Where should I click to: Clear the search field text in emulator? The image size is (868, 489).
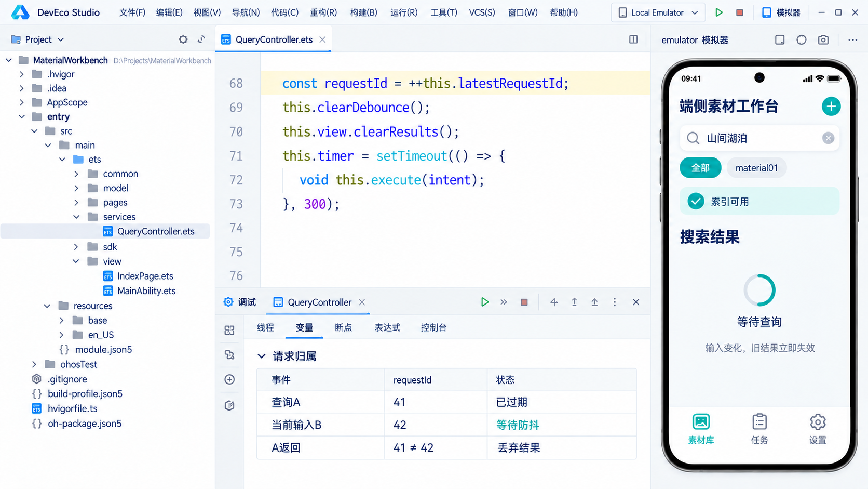pyautogui.click(x=828, y=138)
